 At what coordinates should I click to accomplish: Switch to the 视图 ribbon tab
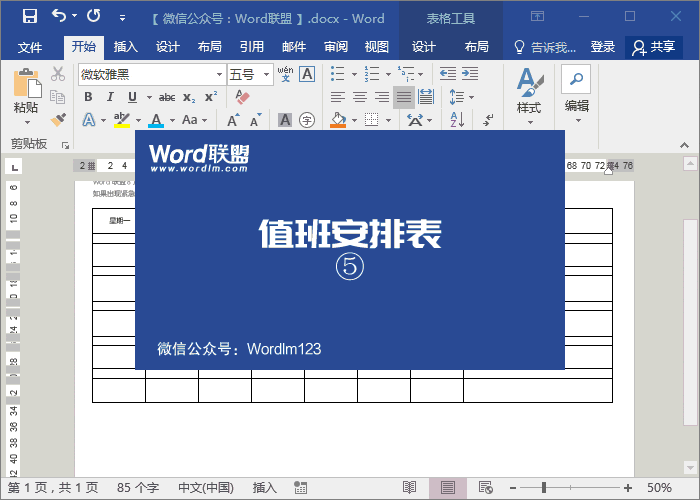tap(376, 47)
